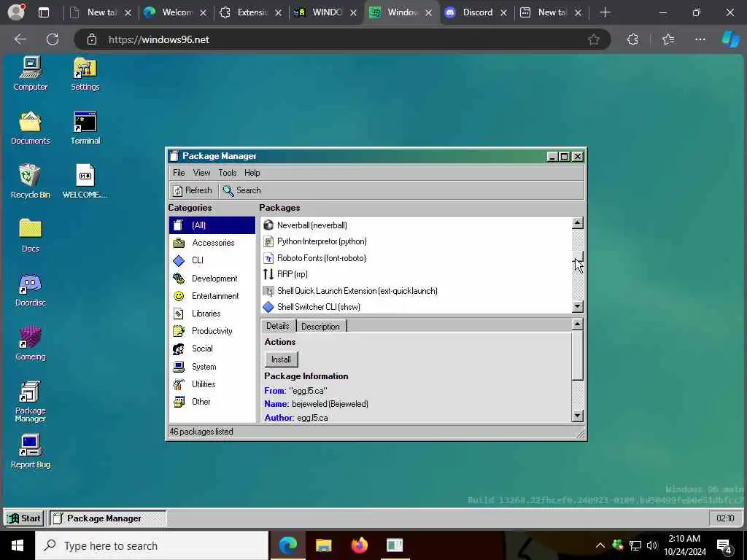
Task: Choose the CLI category
Action: 212,260
